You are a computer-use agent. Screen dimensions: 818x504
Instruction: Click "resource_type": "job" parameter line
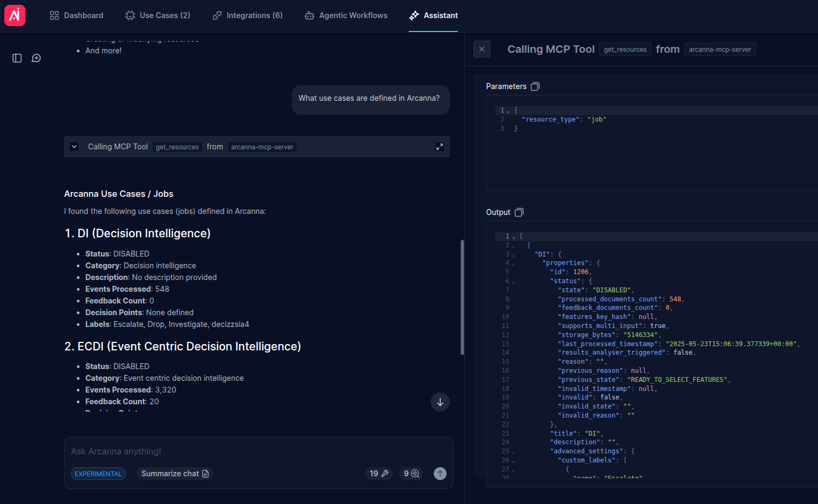click(x=564, y=119)
